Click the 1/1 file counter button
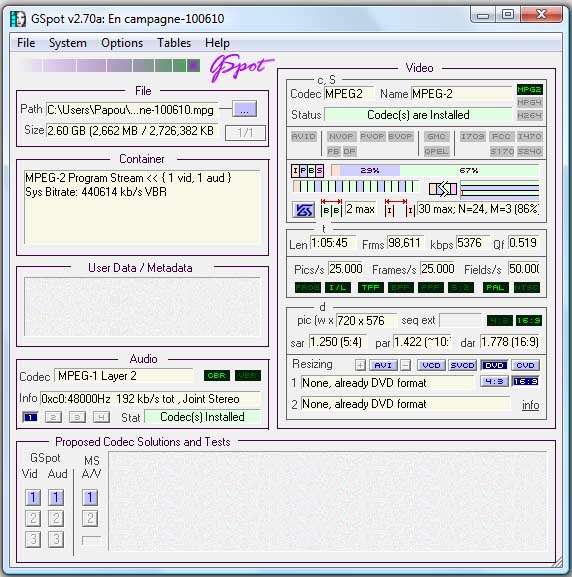Image resolution: width=572 pixels, height=577 pixels. (245, 132)
